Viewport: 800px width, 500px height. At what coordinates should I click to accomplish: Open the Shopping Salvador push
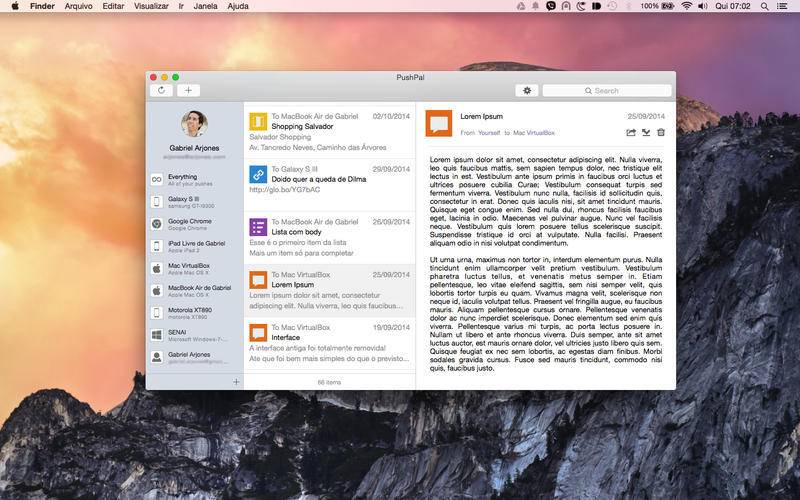(330, 131)
